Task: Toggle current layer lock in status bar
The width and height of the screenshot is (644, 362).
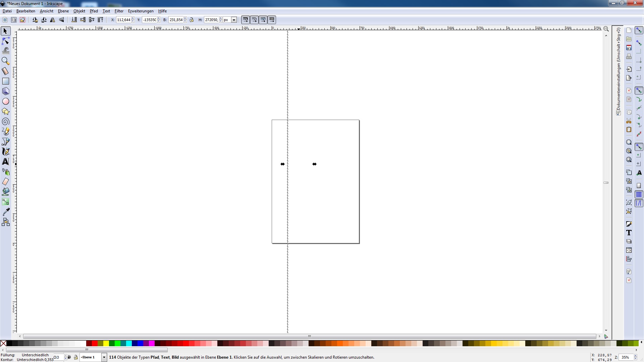Action: click(76, 357)
